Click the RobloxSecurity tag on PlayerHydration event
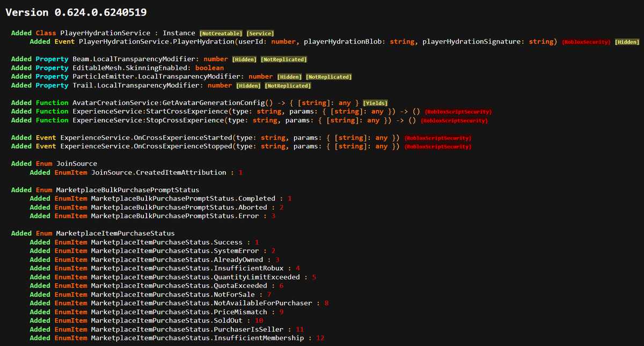Image resolution: width=644 pixels, height=346 pixels. click(x=587, y=42)
